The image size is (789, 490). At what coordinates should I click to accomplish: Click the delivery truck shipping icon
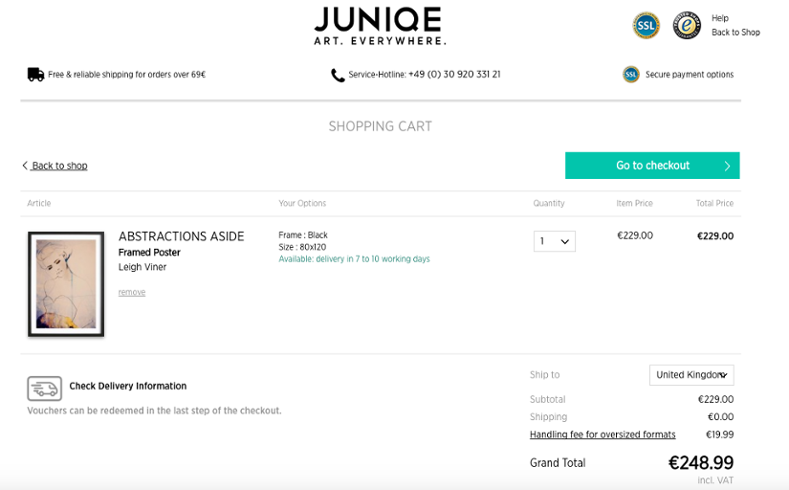(x=36, y=74)
